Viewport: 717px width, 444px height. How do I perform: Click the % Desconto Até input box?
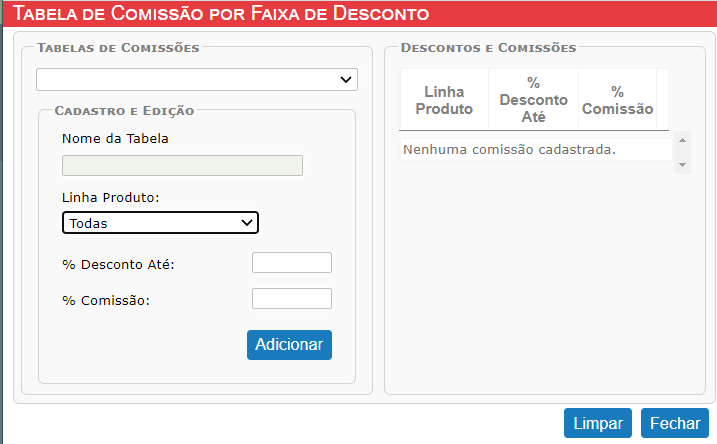pyautogui.click(x=292, y=262)
